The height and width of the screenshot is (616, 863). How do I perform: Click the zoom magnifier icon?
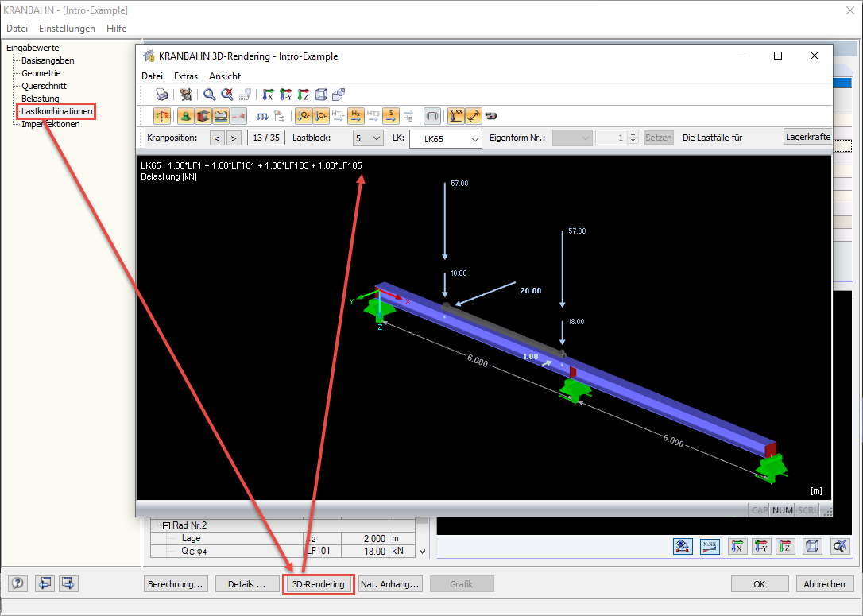click(x=209, y=95)
